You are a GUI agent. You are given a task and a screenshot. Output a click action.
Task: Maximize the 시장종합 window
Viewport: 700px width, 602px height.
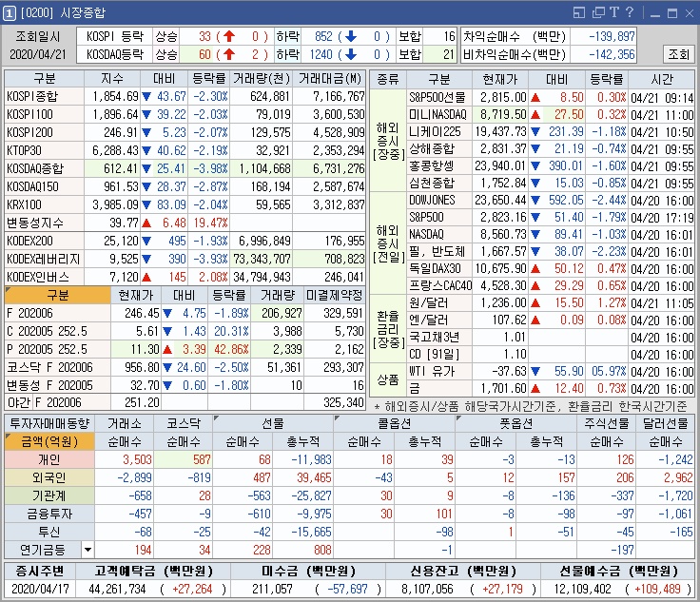672,13
